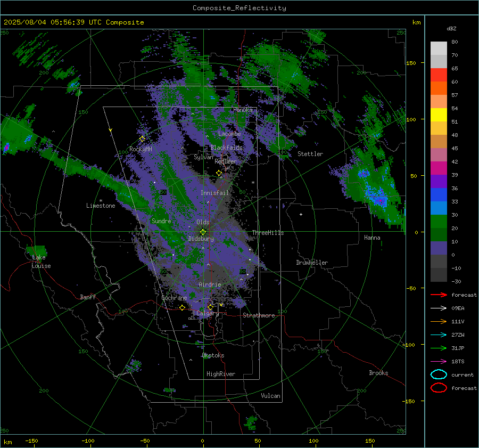479x448 pixels.
Task: Click the red forecast arrow in legend
Action: 439,295
